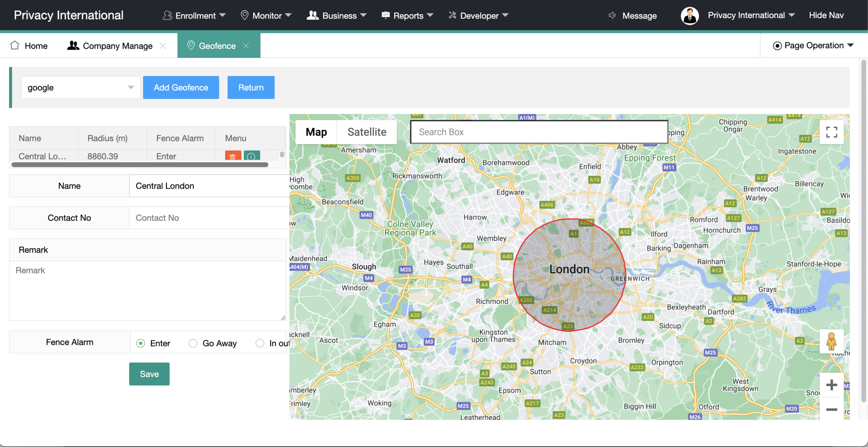
Task: Open the google map provider dropdown
Action: pyautogui.click(x=80, y=88)
